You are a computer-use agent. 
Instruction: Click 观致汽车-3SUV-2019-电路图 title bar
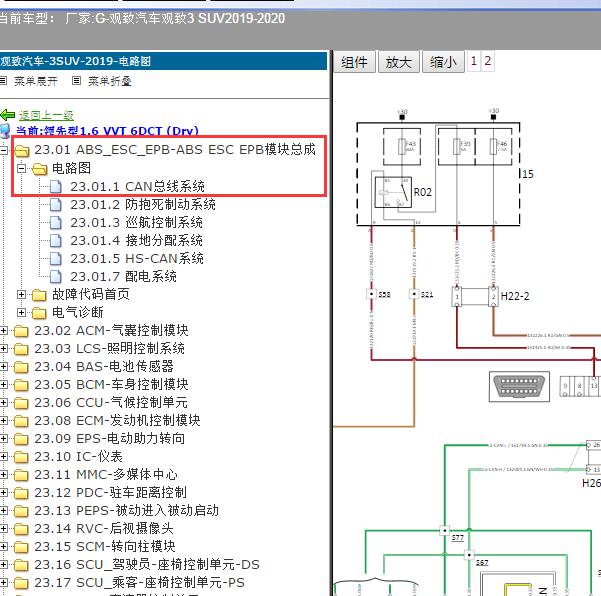click(x=163, y=61)
